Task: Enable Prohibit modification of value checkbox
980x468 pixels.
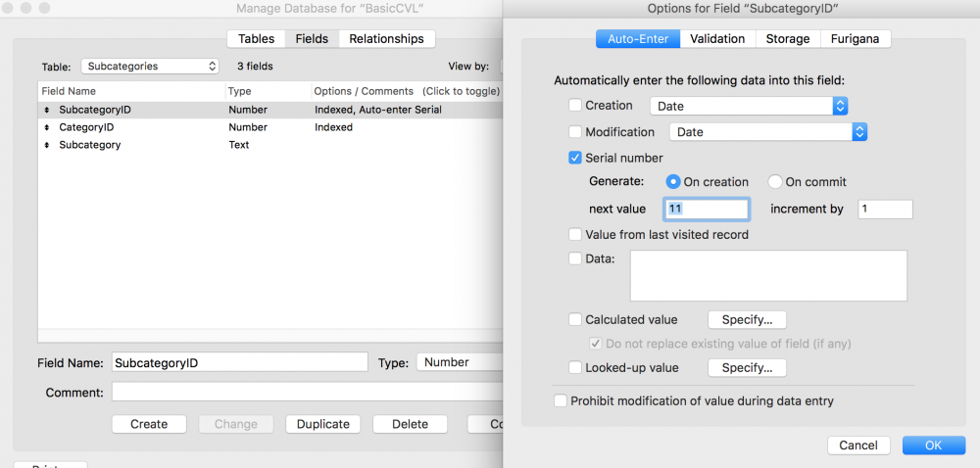Action: click(x=561, y=400)
